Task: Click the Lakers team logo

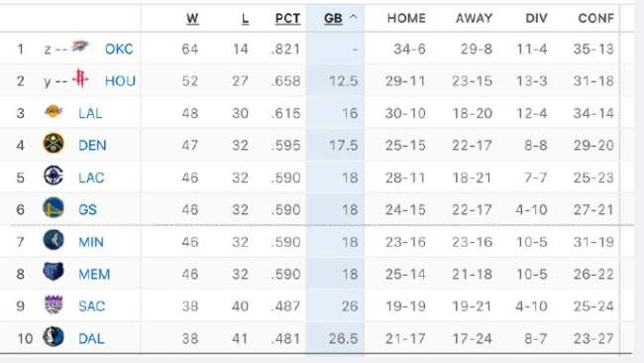Action: point(54,111)
